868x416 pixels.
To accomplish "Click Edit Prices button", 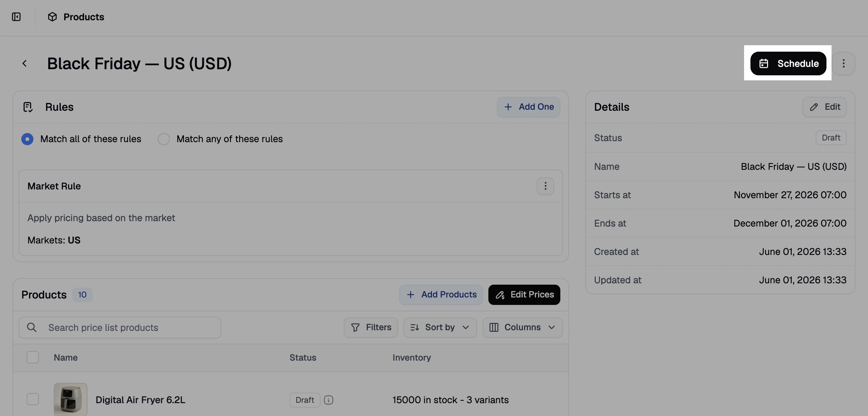I will (x=524, y=295).
